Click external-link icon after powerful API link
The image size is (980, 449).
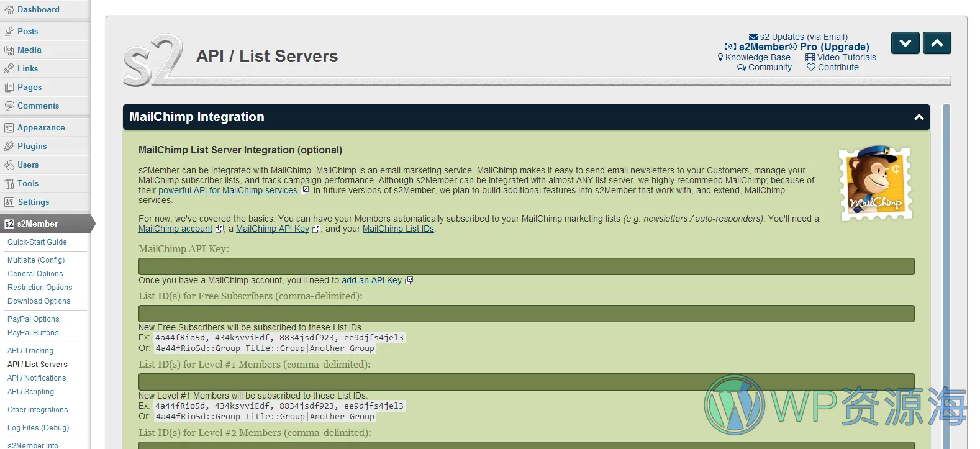304,190
